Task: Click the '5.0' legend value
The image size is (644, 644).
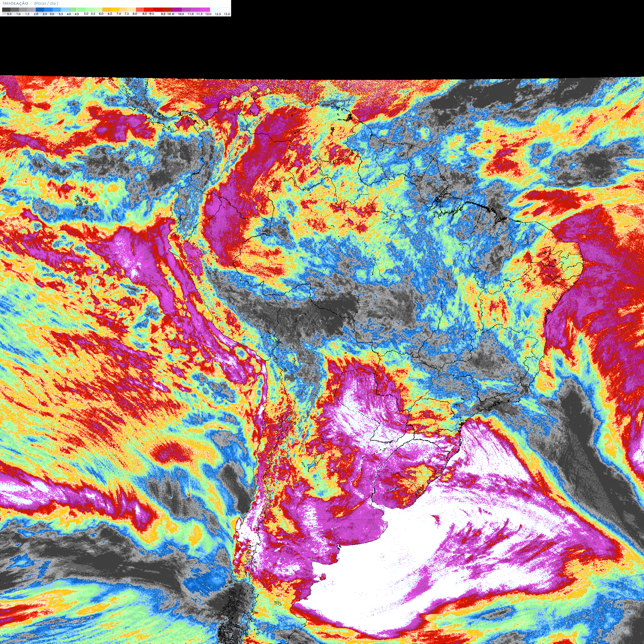Action: pyautogui.click(x=86, y=14)
